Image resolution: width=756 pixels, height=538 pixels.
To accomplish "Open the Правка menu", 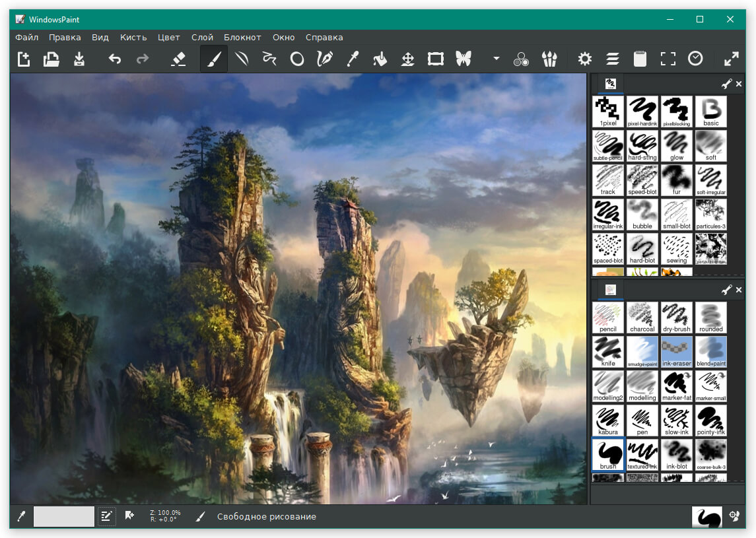I will pyautogui.click(x=65, y=37).
